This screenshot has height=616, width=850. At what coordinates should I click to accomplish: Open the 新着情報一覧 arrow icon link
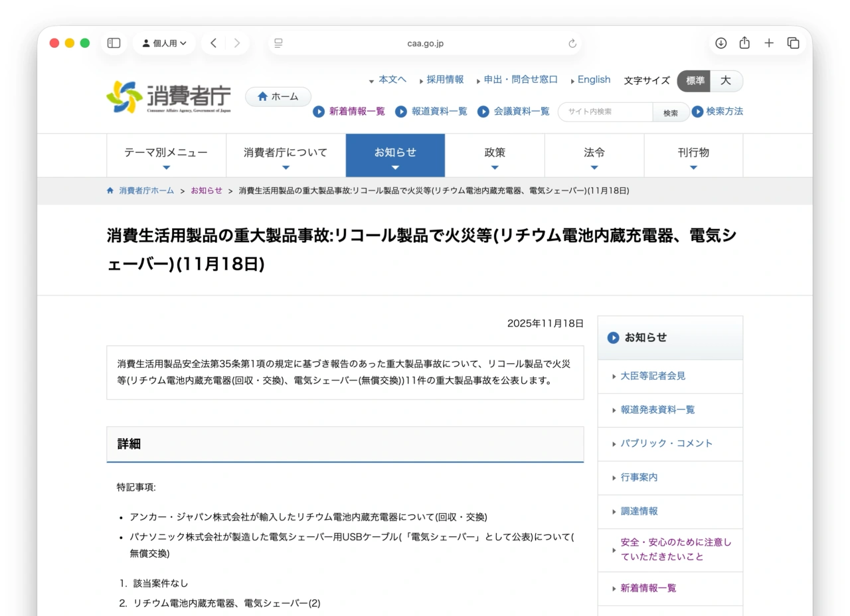pyautogui.click(x=319, y=112)
